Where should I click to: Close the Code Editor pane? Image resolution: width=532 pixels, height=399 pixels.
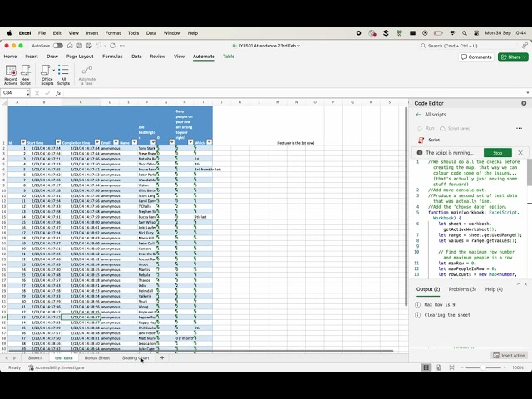(524, 103)
